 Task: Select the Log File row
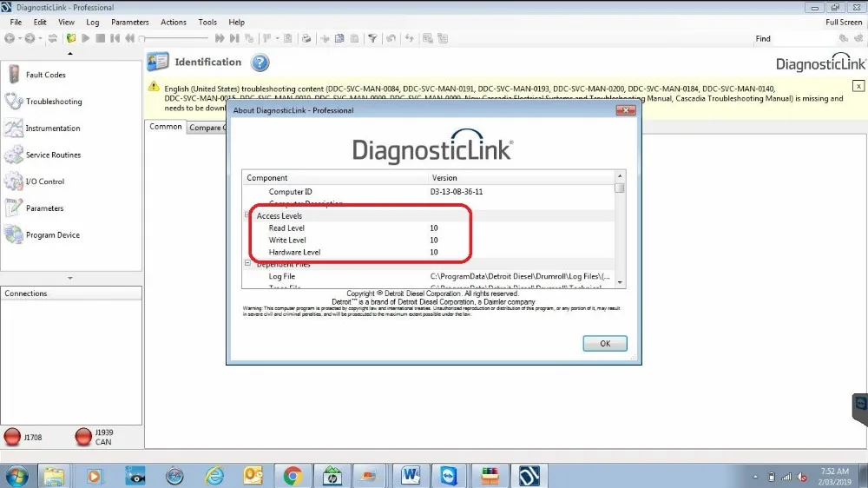(x=429, y=276)
